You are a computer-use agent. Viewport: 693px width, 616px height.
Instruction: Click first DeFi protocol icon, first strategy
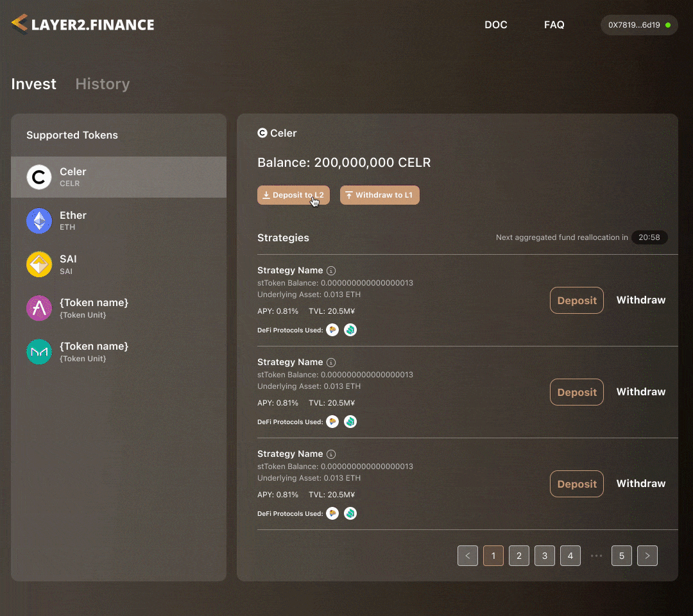click(x=332, y=330)
